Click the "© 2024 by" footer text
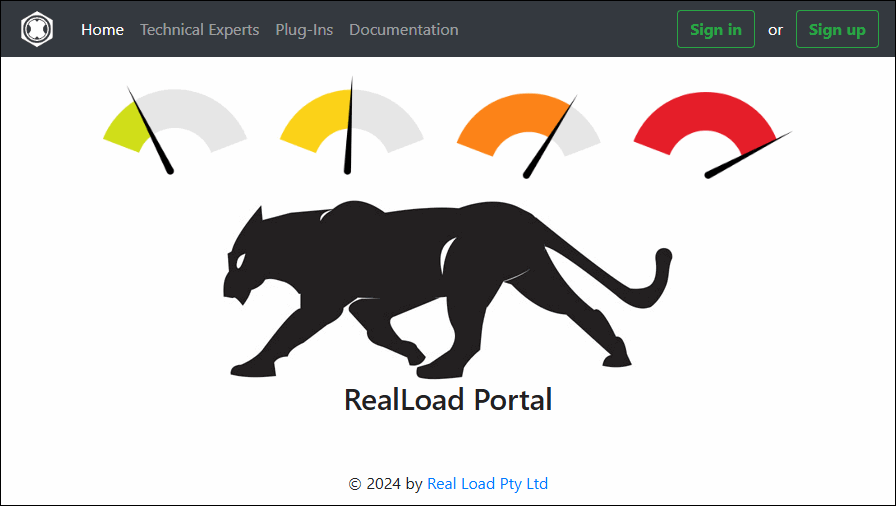This screenshot has width=896, height=506. 385,484
